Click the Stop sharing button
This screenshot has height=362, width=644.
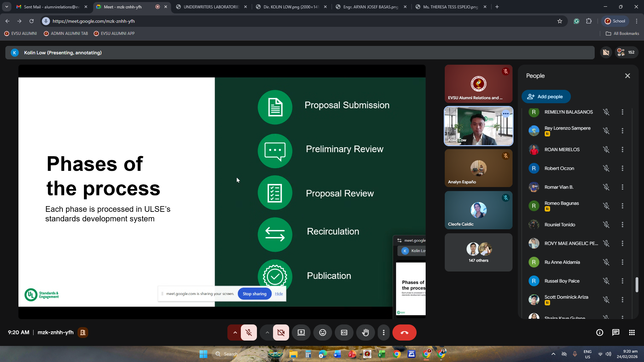point(254,294)
